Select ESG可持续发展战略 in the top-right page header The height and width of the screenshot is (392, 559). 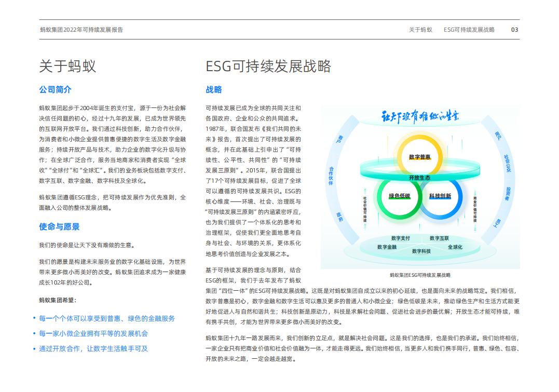(x=469, y=30)
